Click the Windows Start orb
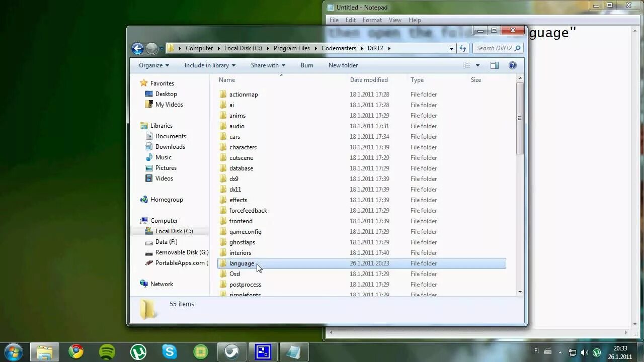 [13, 351]
